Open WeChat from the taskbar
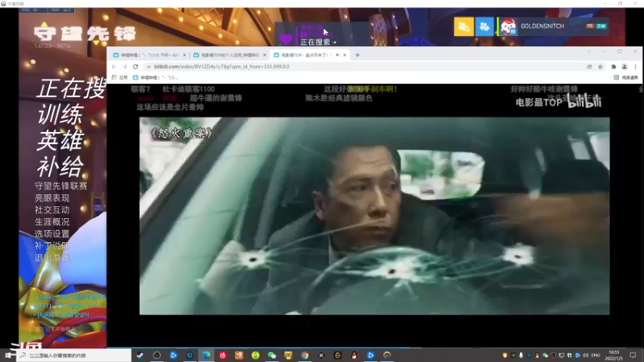 (272, 355)
